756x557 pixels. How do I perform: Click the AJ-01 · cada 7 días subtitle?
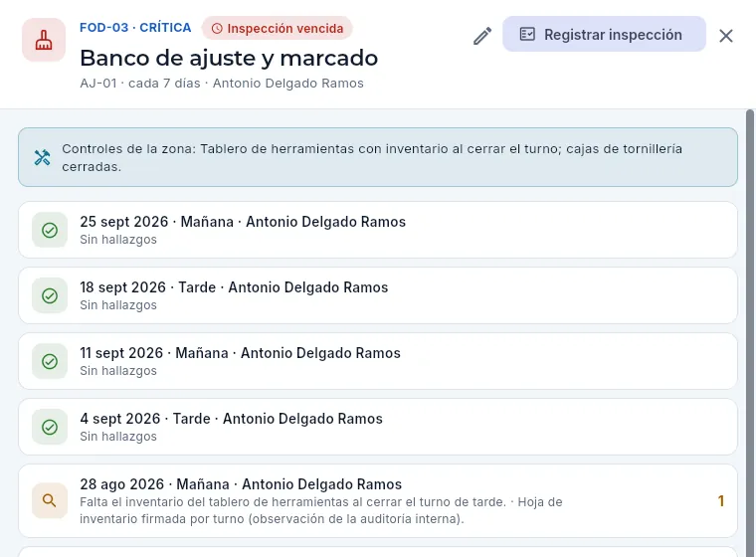(x=222, y=84)
